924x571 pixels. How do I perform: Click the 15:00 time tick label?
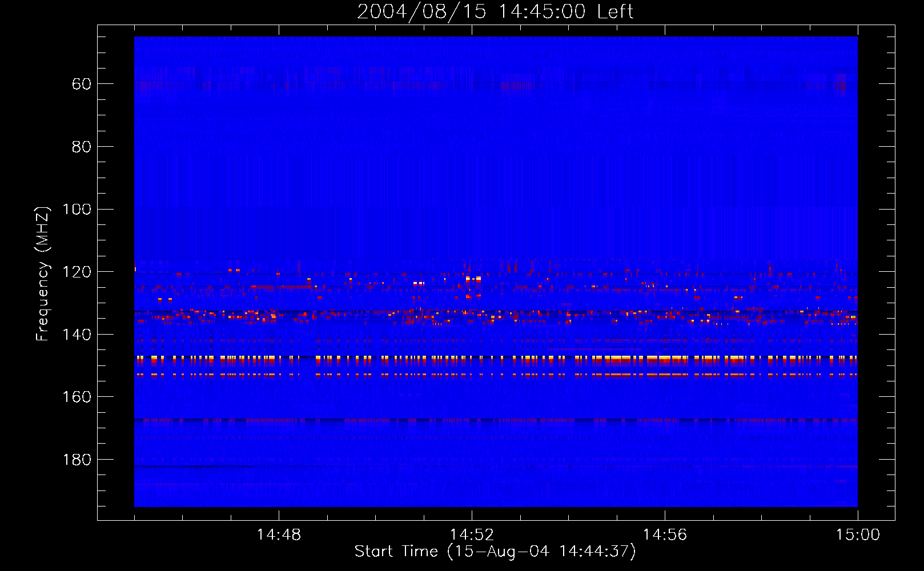858,535
